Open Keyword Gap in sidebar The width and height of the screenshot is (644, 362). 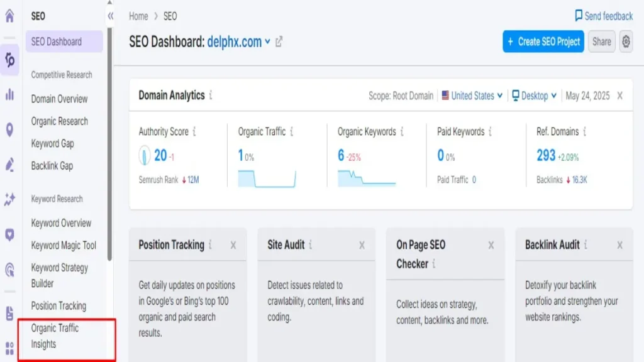53,144
